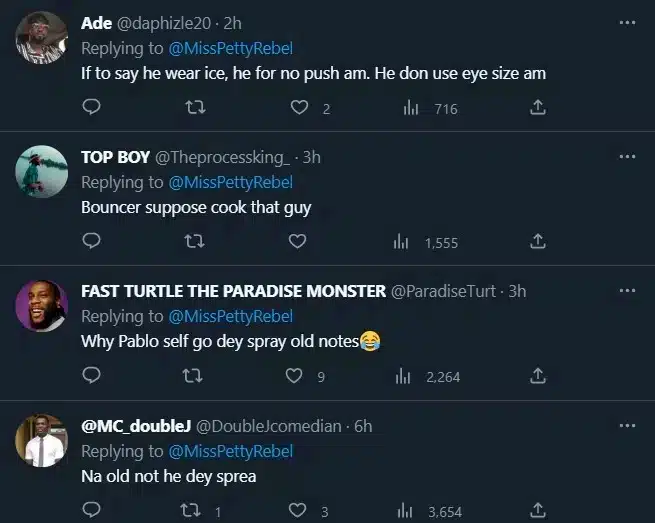Open TOP BOY's profile avatar
The width and height of the screenshot is (655, 523).
point(42,171)
